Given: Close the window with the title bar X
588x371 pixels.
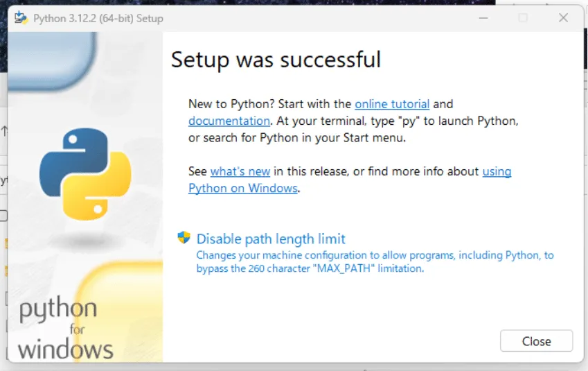Looking at the screenshot, I should (563, 17).
